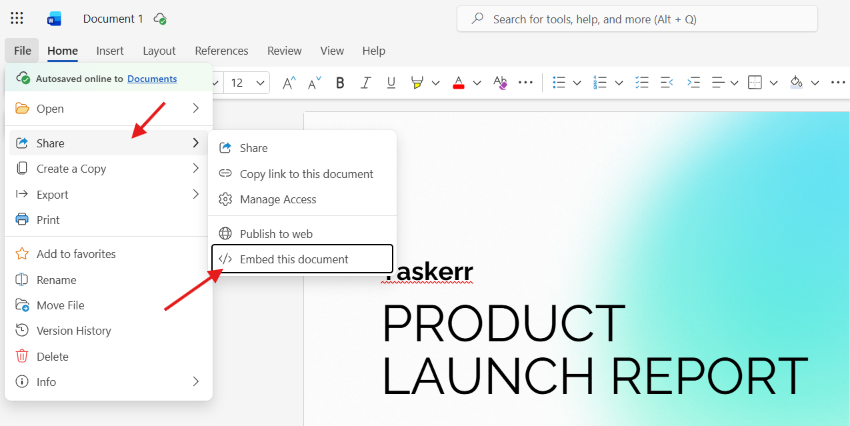The image size is (850, 426).
Task: Select Move File in the File menu
Action: [x=108, y=306]
